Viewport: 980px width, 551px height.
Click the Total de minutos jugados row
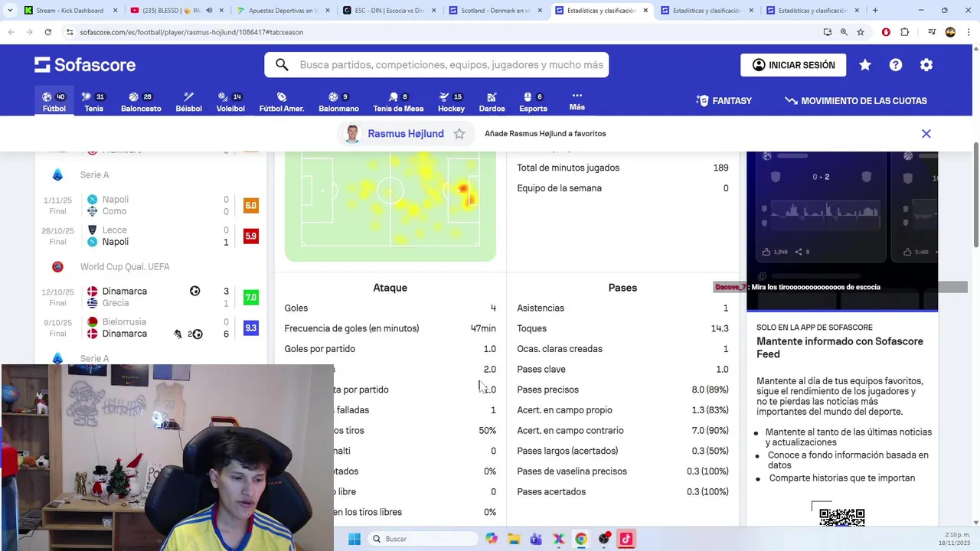(622, 168)
